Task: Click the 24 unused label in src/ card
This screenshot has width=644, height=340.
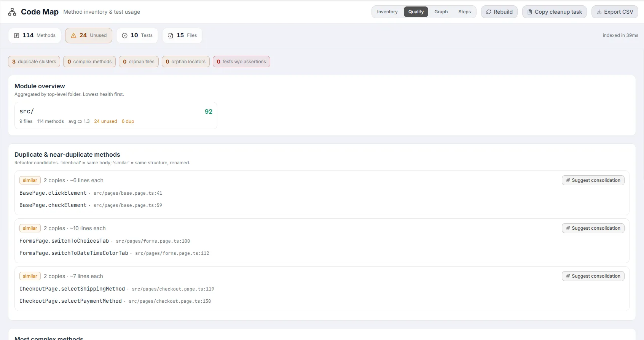Action: [105, 121]
